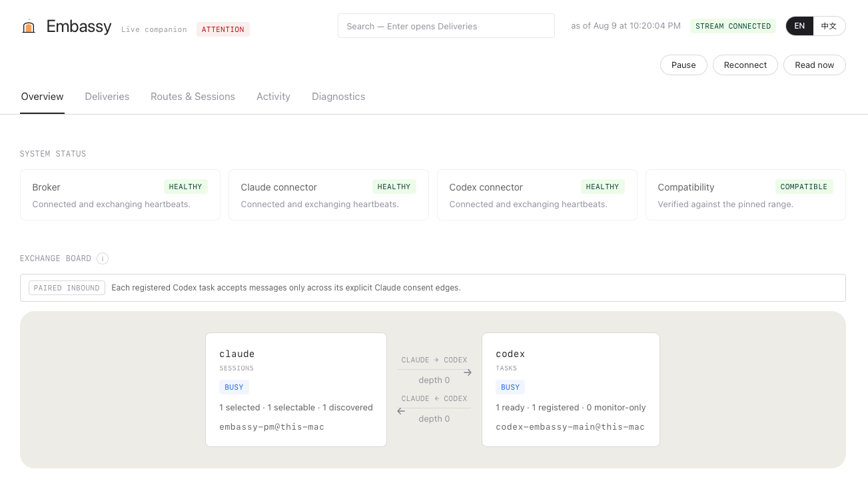Click the 'Live companion' subtitle

point(154,29)
